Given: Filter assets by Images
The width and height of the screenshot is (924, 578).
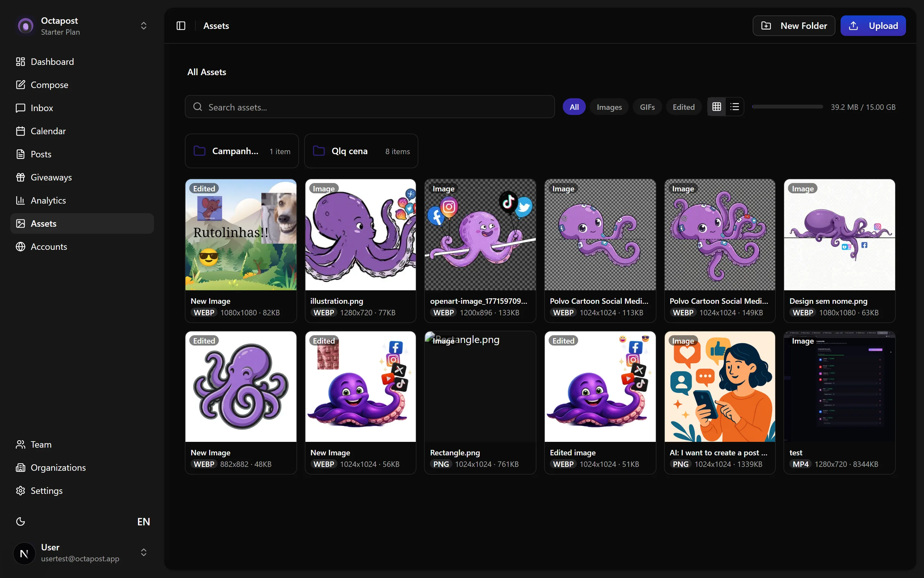Looking at the screenshot, I should 609,107.
